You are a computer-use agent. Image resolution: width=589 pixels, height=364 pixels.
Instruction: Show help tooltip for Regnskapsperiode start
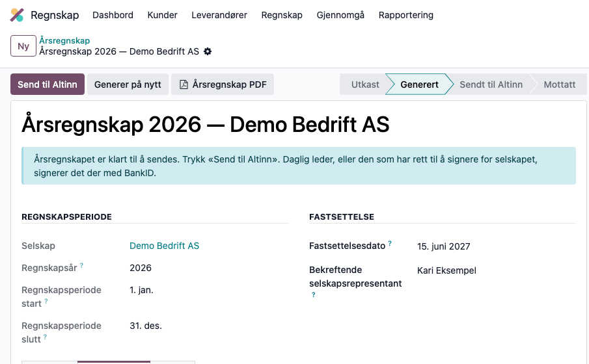46,301
